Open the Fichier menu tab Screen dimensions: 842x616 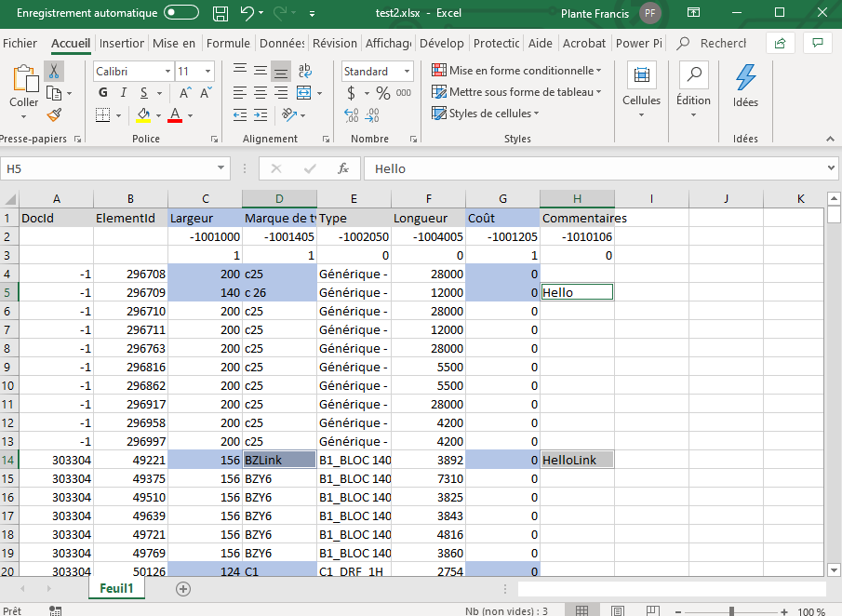click(20, 43)
